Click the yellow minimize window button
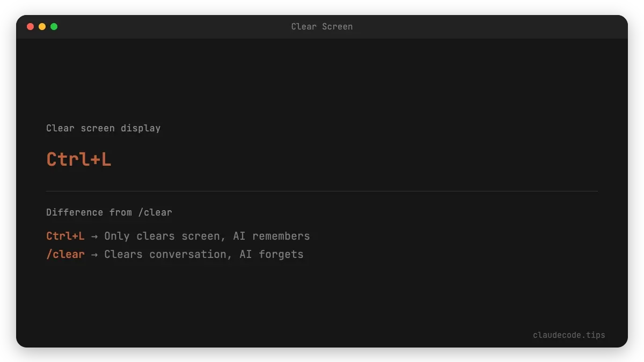This screenshot has height=362, width=644. pyautogui.click(x=42, y=26)
